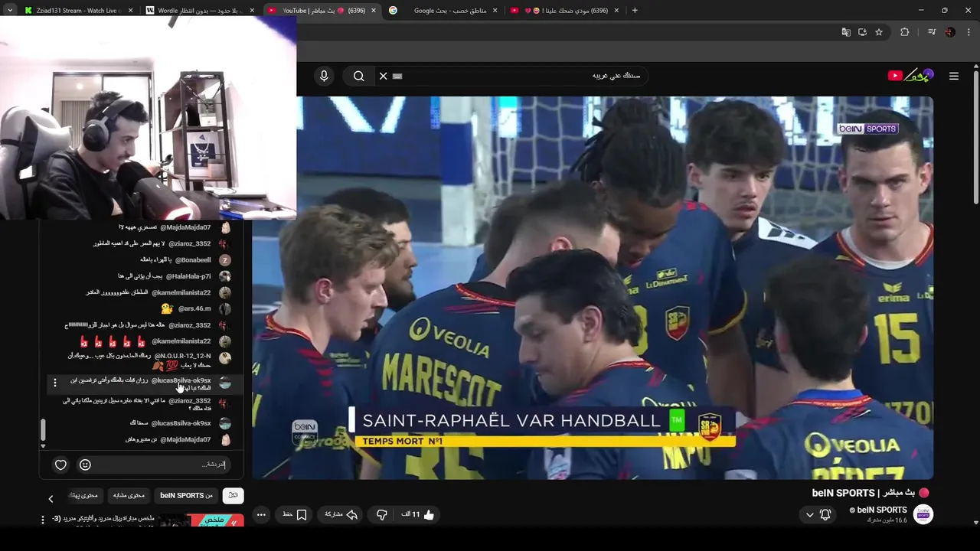Open the browser profile avatar

[x=950, y=32]
